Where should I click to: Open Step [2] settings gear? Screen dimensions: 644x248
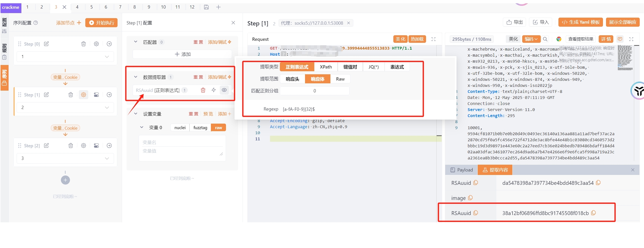(x=84, y=146)
